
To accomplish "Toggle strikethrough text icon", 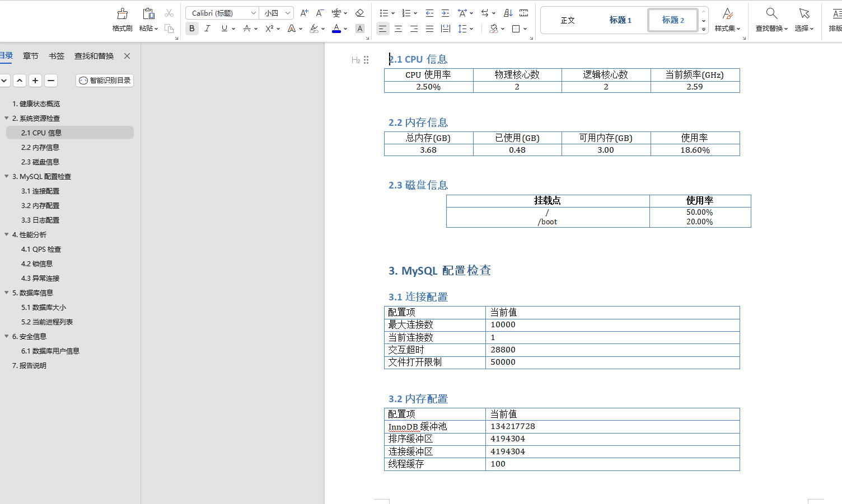I will tap(247, 29).
